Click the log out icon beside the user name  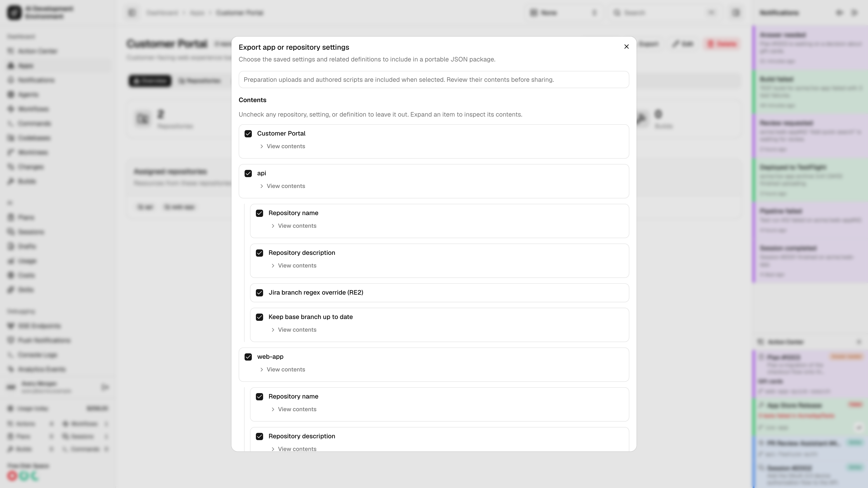pyautogui.click(x=105, y=387)
